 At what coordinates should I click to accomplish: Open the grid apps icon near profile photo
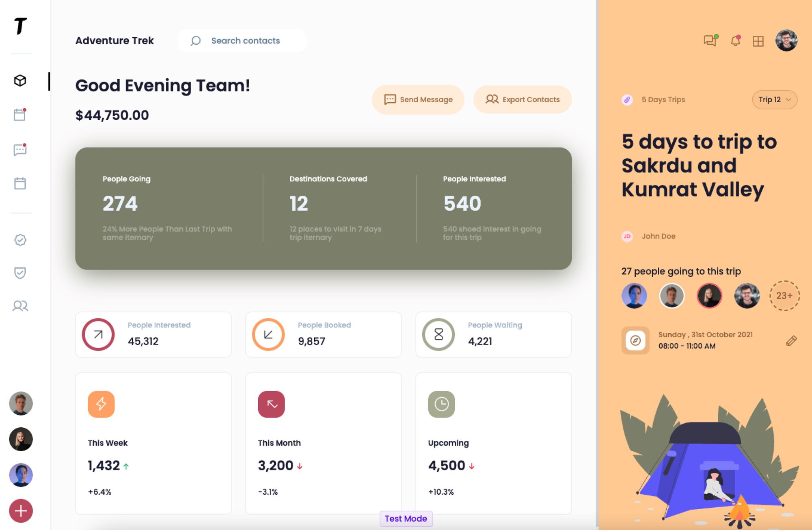click(x=759, y=41)
